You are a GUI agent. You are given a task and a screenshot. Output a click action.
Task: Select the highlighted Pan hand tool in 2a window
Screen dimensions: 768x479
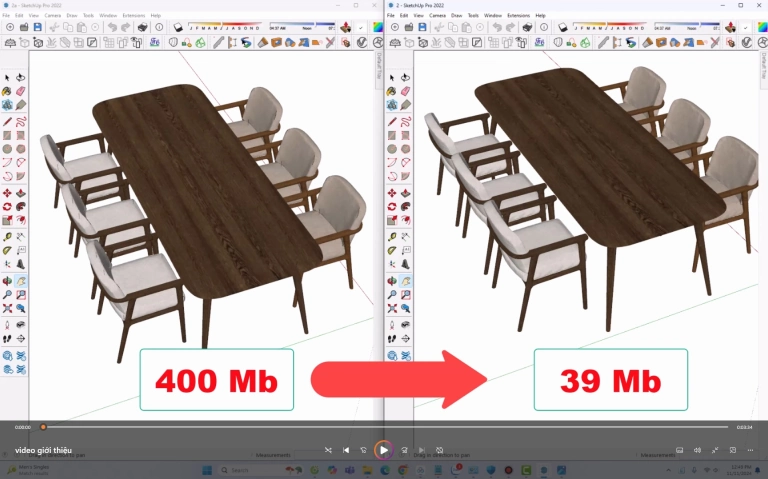point(21,281)
